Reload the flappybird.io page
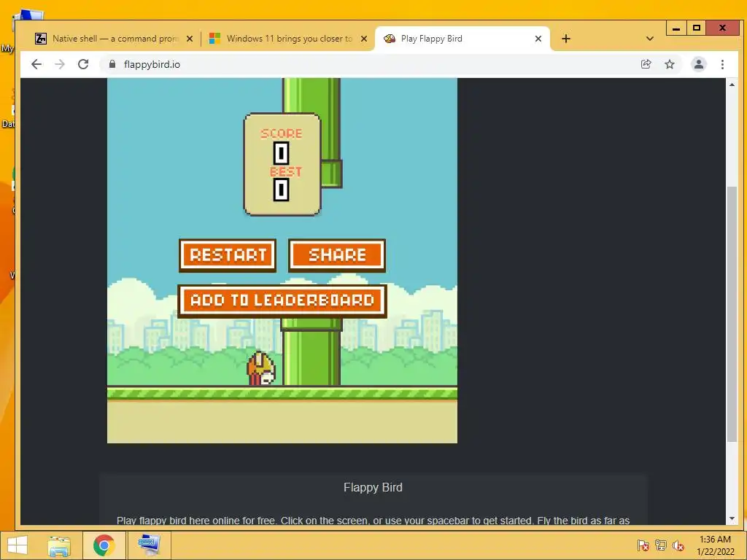The image size is (747, 560). pos(83,64)
